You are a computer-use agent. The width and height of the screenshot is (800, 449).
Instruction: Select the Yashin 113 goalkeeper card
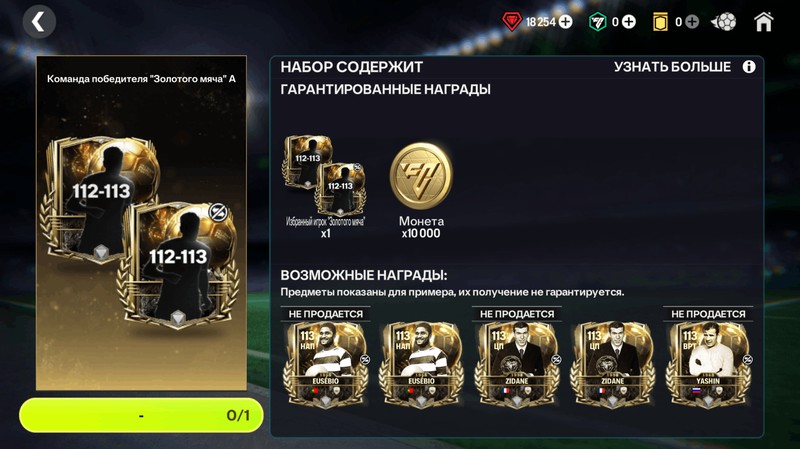(x=708, y=364)
